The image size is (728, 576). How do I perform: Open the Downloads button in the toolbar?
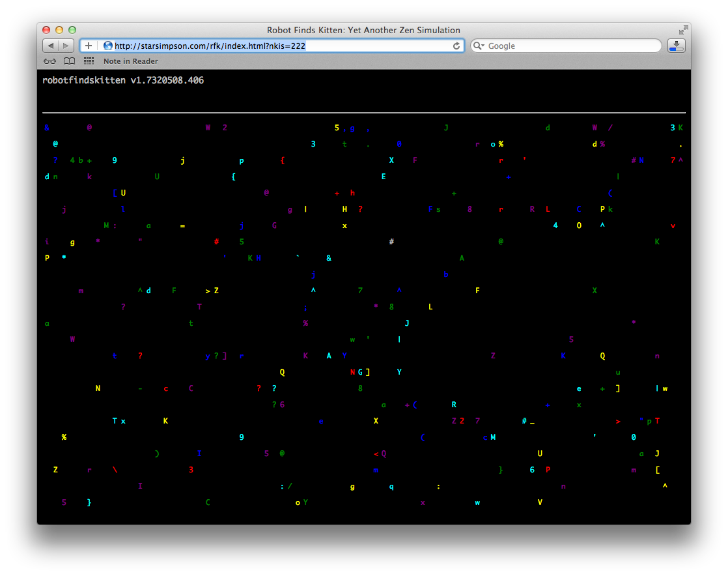coord(677,46)
